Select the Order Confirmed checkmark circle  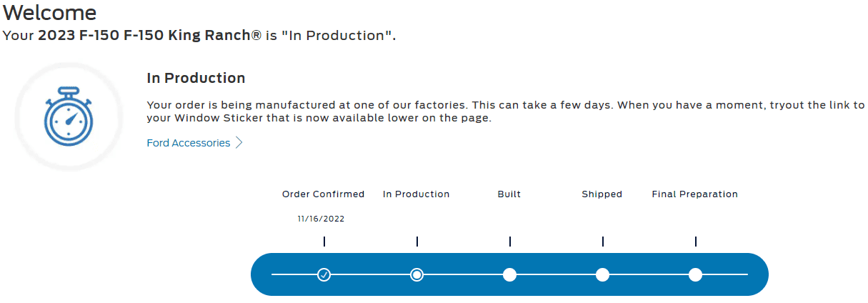coord(324,274)
